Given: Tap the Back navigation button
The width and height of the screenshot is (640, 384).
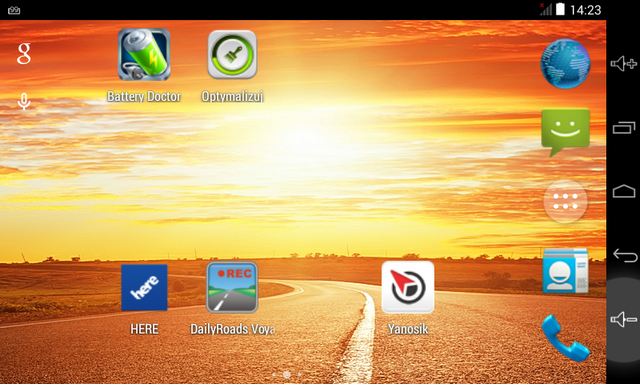Looking at the screenshot, I should pos(625,255).
